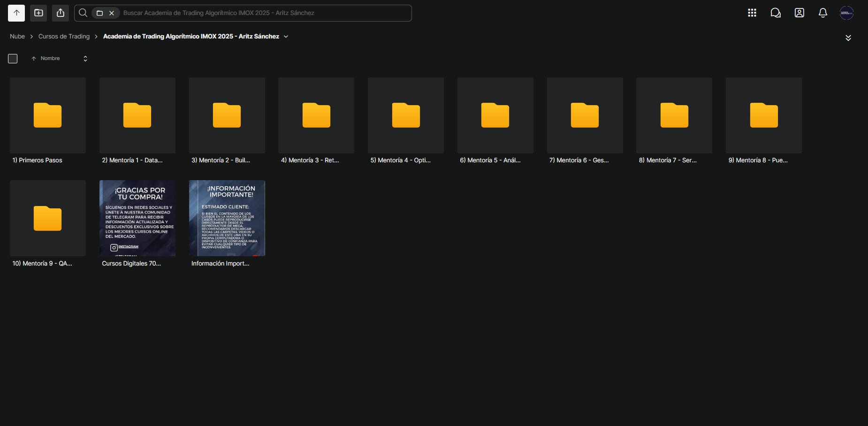Toggle the ascending sort arrow
The width and height of the screenshot is (868, 426).
[x=34, y=59]
